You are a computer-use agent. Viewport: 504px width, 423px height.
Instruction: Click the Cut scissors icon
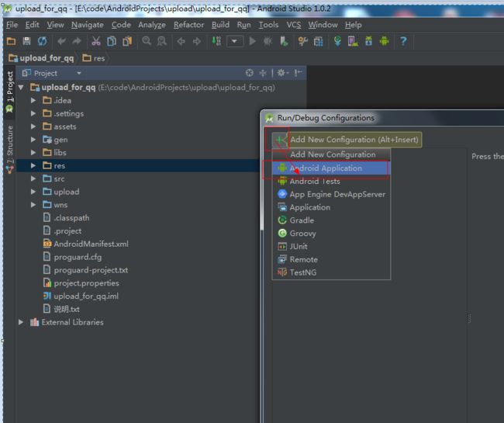tap(96, 41)
